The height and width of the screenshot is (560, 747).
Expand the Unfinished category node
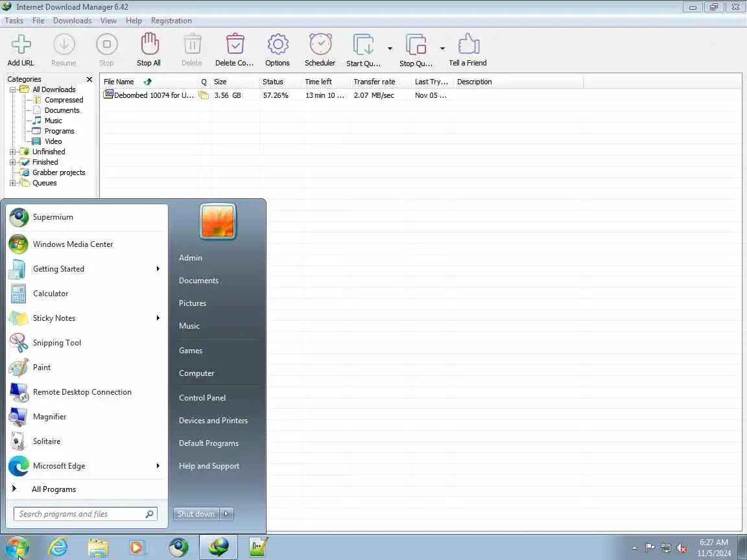pyautogui.click(x=13, y=152)
